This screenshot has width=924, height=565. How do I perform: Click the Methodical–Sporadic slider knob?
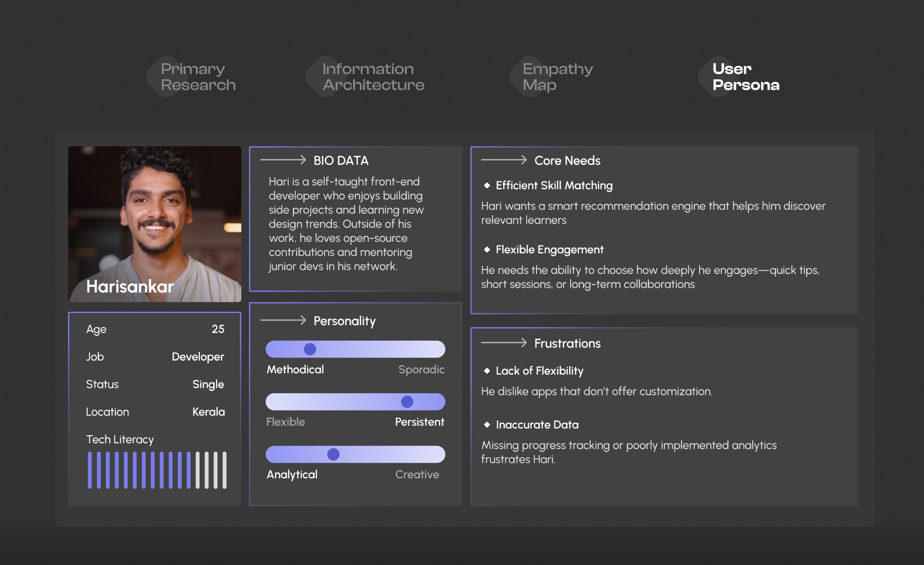click(310, 349)
